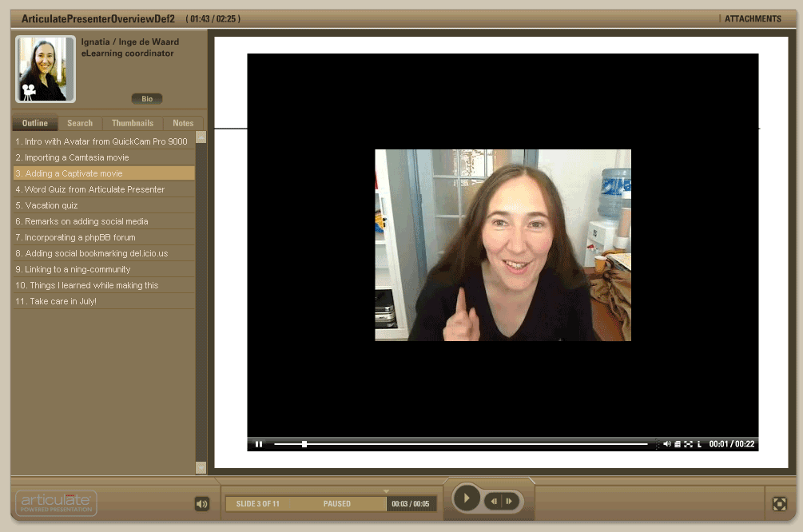Click the video camera icon on presenter photo
The image size is (803, 532).
tap(28, 92)
